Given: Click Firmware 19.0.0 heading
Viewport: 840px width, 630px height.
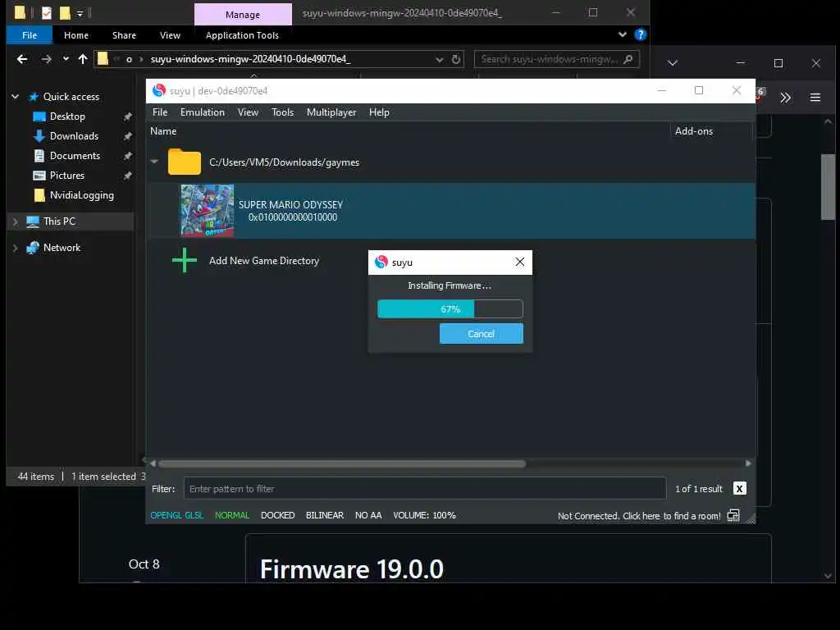Looking at the screenshot, I should (x=351, y=569).
